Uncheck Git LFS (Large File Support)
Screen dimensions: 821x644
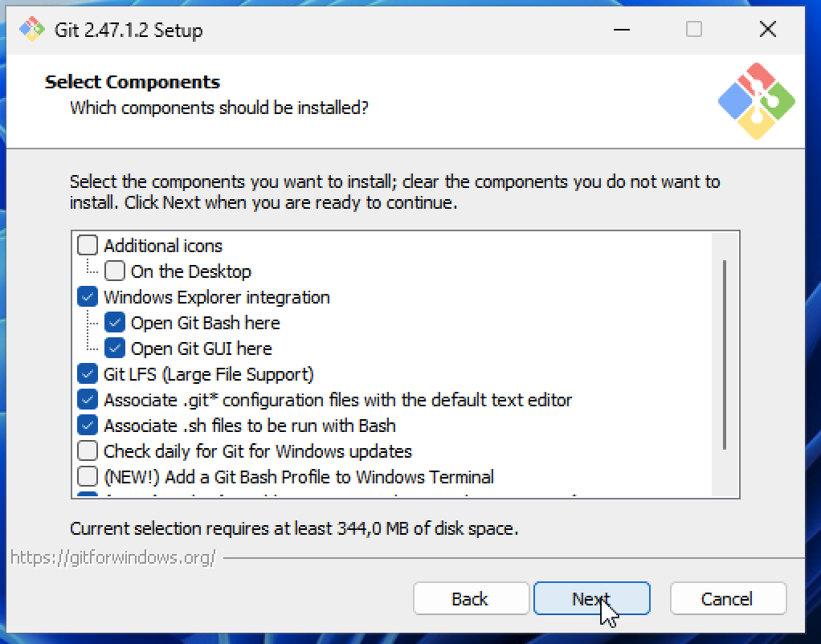tap(88, 373)
